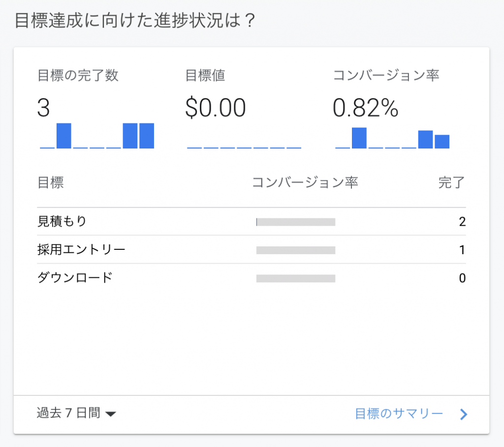Click the $0.00 goal value figure

(215, 108)
